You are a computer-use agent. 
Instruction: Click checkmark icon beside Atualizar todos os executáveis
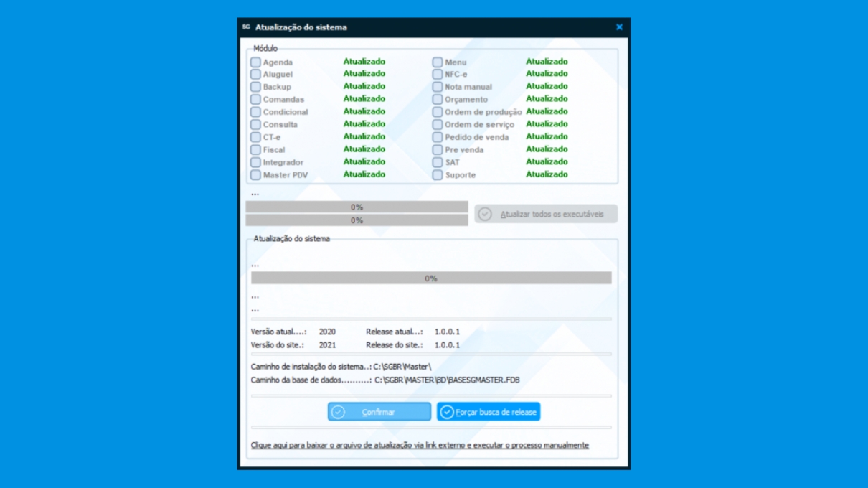pyautogui.click(x=485, y=214)
